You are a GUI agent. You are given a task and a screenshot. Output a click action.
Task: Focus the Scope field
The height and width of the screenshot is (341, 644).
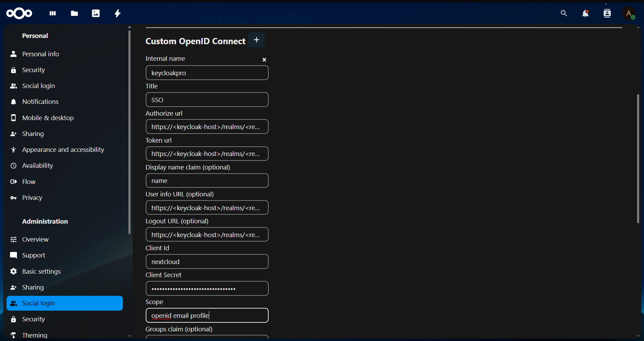[x=207, y=315]
